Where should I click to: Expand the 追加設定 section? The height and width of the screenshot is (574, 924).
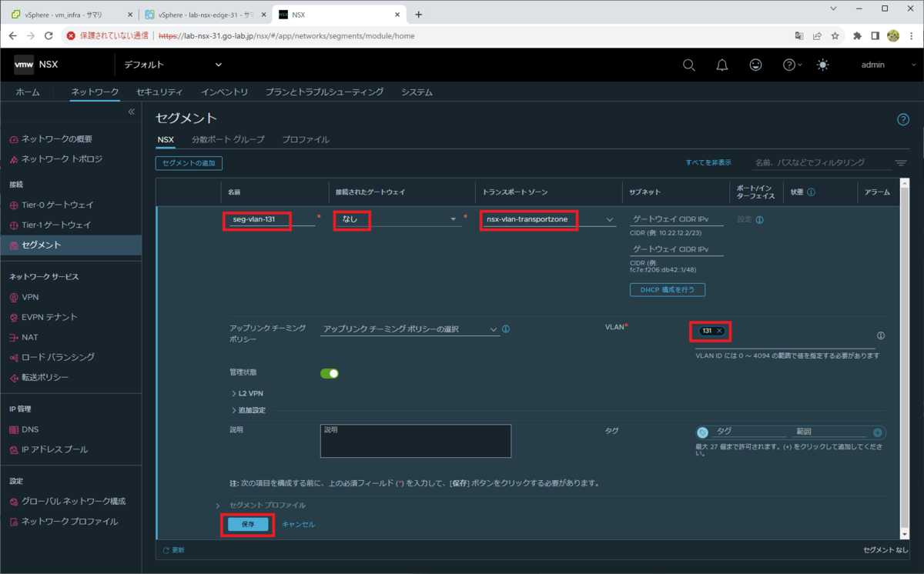[249, 410]
